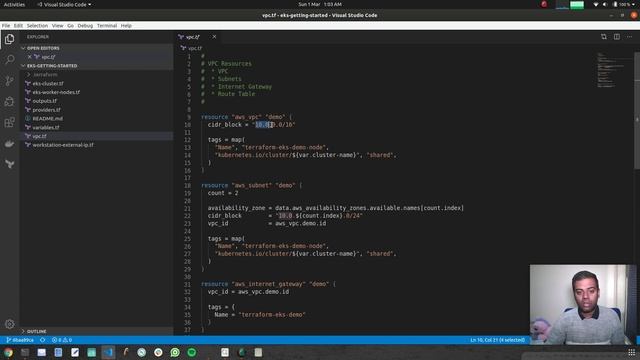This screenshot has height=360, width=640.
Task: Open the editor More Actions menu
Action: 630,37
